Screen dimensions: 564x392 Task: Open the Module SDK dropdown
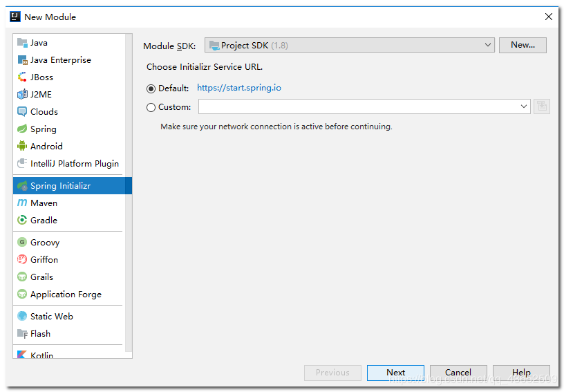coord(349,46)
